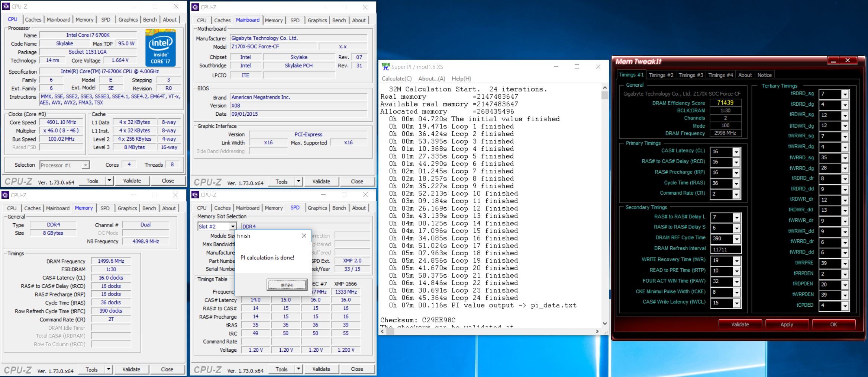Screen dimensions: 868x377
Task: Click Core Speed value 4601.10 MHz
Action: [x=61, y=122]
